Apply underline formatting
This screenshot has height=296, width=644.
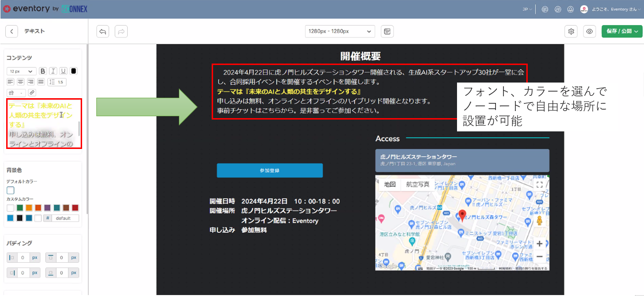click(x=63, y=71)
